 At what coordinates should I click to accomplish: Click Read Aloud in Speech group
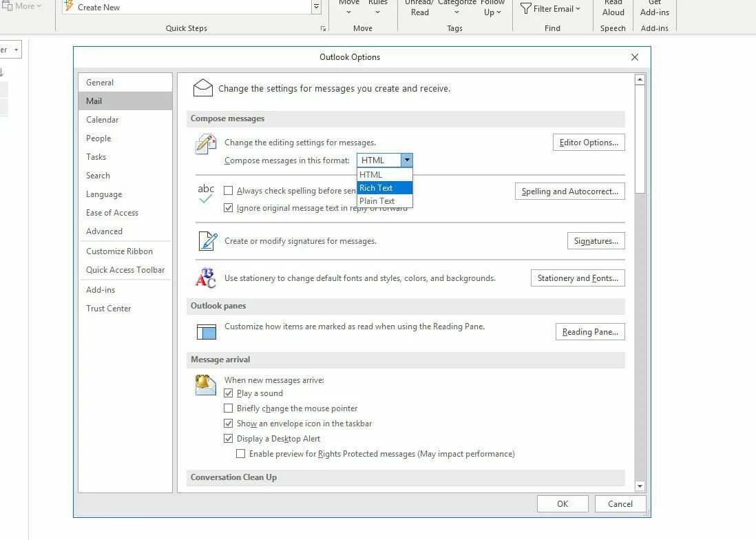point(613,9)
